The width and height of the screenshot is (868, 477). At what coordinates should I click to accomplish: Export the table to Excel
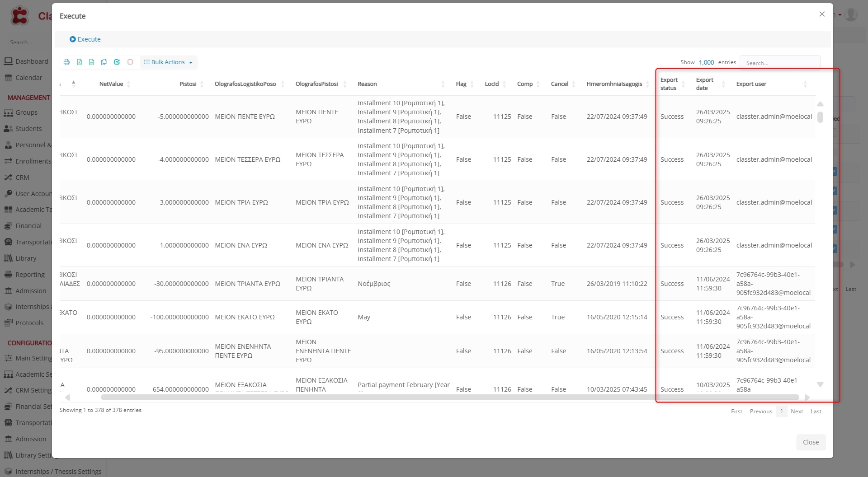coord(79,62)
